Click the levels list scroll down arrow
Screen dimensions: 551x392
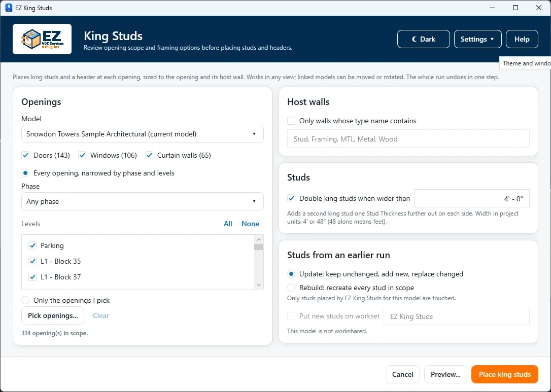click(x=259, y=284)
